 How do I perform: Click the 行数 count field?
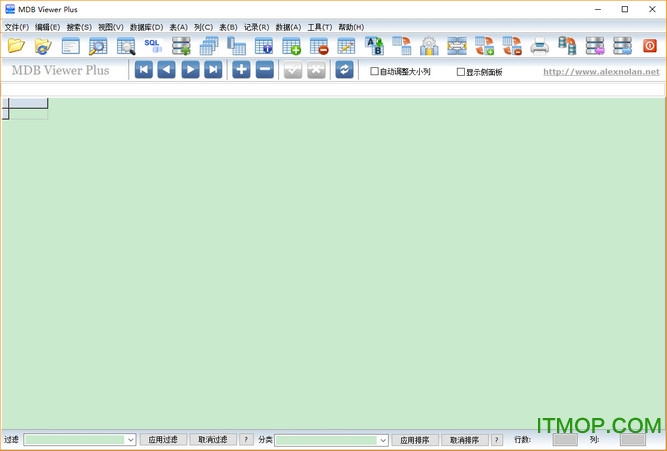click(565, 440)
